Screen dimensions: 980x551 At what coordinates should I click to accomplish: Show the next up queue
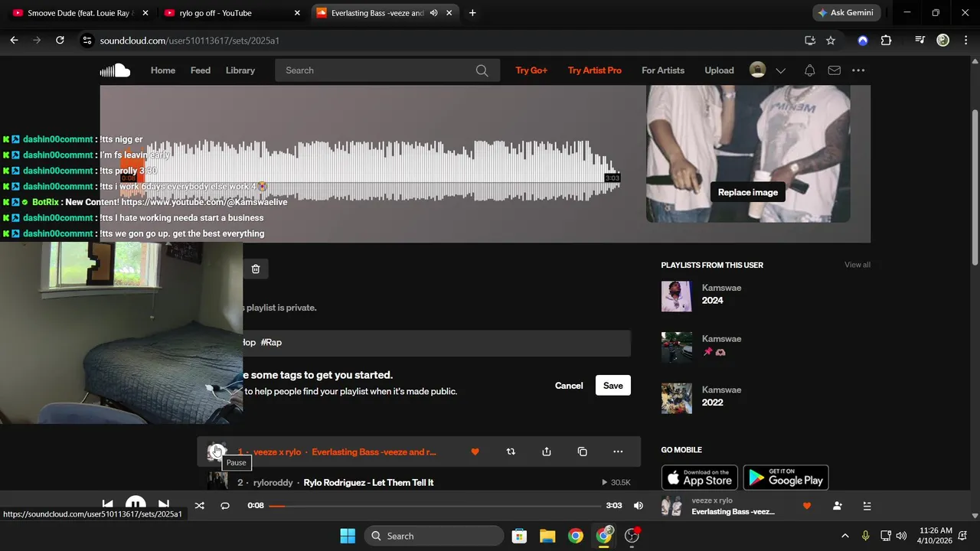[867, 506]
